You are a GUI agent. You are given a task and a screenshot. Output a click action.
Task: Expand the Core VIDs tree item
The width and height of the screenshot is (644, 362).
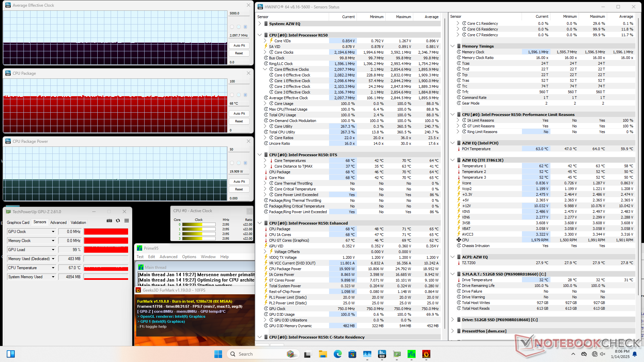pos(265,41)
